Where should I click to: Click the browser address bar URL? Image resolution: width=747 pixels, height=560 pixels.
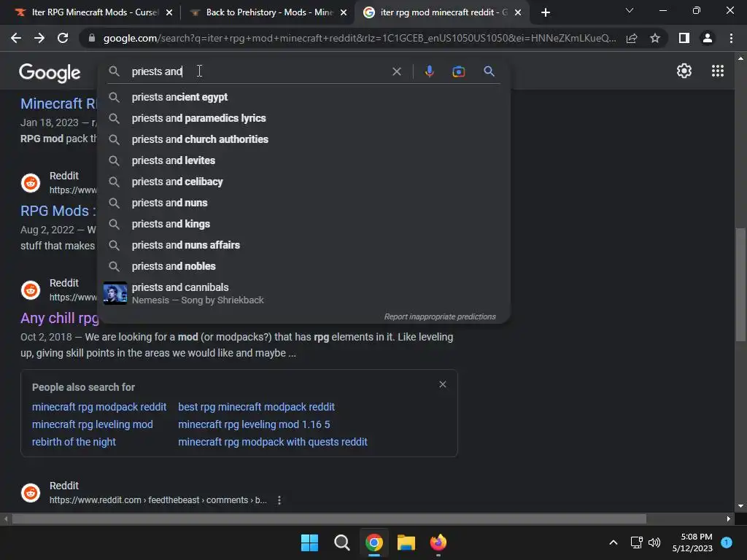[360, 38]
